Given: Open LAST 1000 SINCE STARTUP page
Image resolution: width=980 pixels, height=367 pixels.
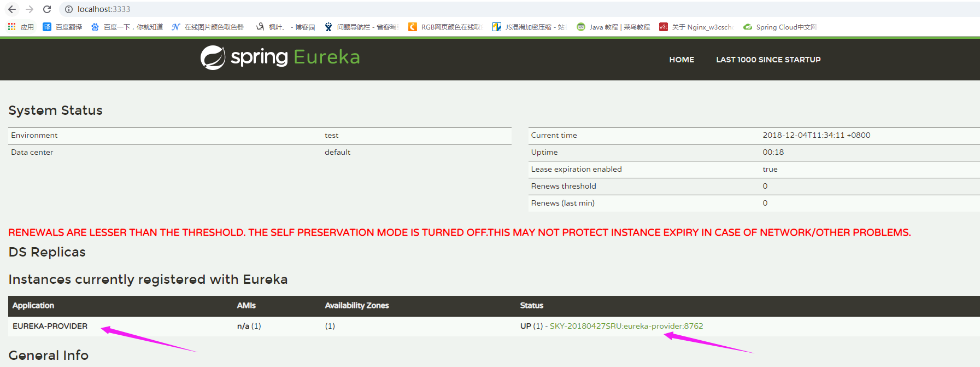Looking at the screenshot, I should pos(768,60).
